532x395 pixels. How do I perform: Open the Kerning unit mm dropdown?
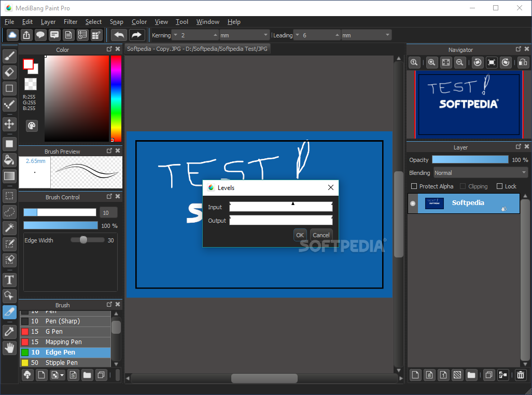(244, 35)
